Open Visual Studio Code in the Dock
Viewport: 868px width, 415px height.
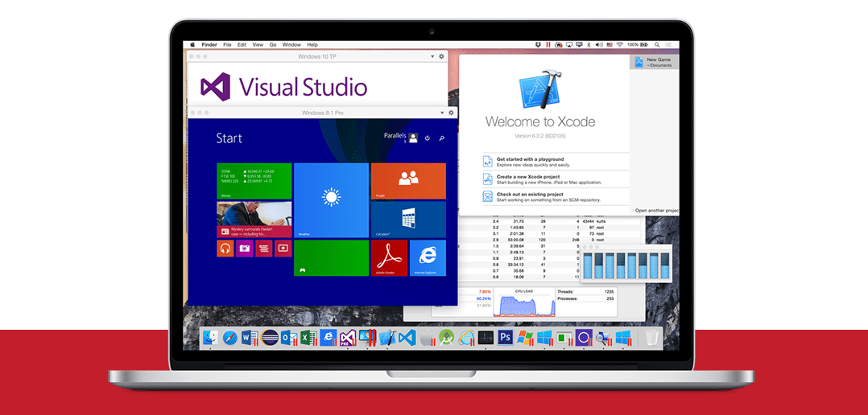[x=407, y=337]
